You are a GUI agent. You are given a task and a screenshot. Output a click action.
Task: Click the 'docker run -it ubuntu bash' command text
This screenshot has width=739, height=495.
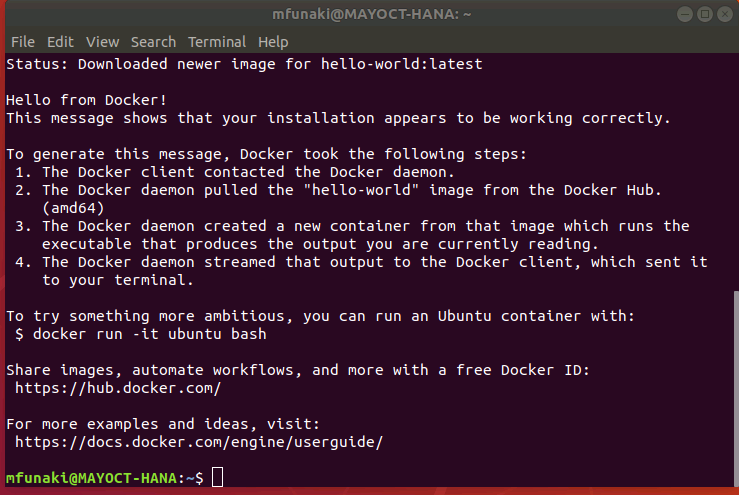149,334
